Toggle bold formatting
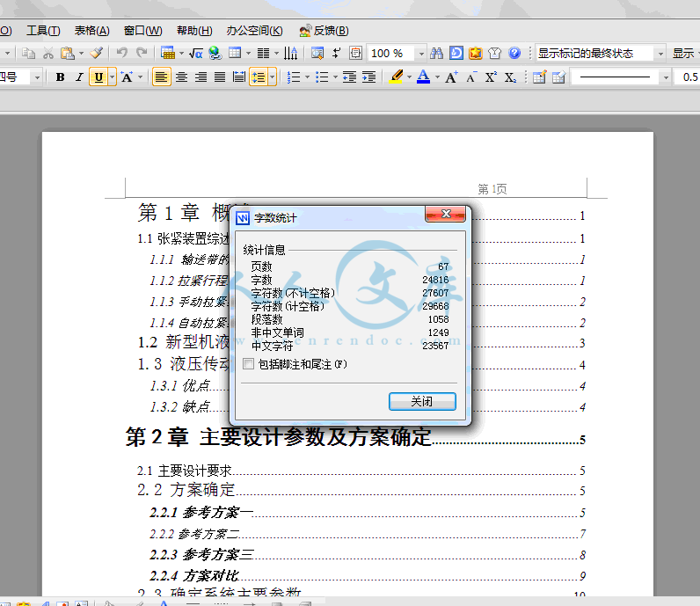 coord(60,77)
